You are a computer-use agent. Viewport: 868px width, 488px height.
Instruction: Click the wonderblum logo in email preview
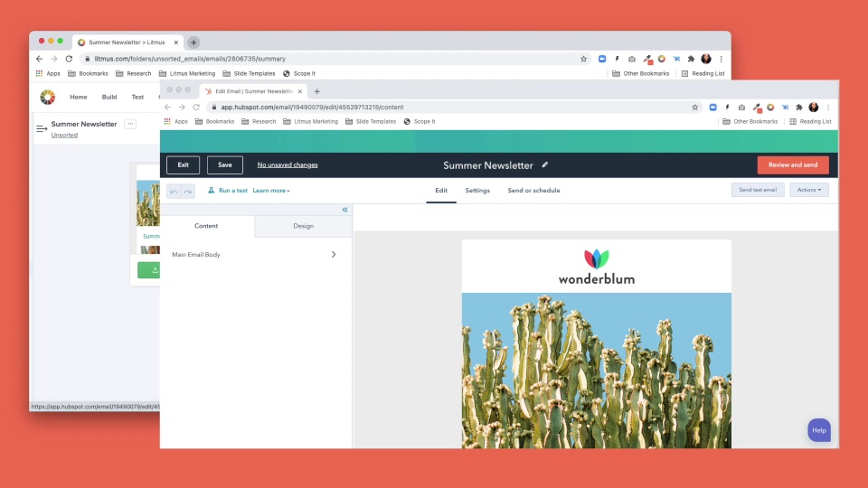pos(596,267)
